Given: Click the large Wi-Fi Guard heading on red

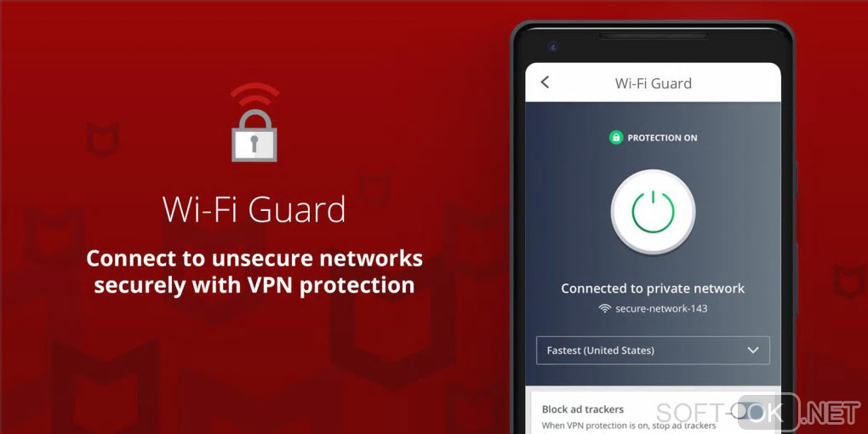Looking at the screenshot, I should coord(254,210).
